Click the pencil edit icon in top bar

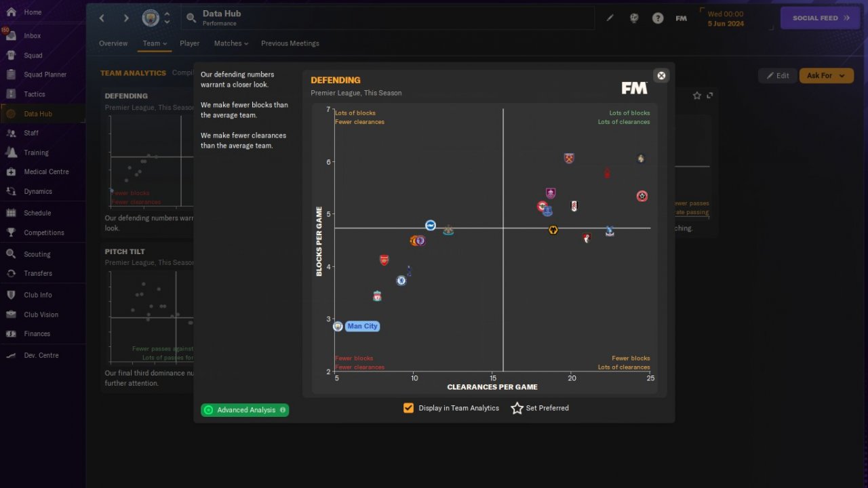[x=610, y=18]
